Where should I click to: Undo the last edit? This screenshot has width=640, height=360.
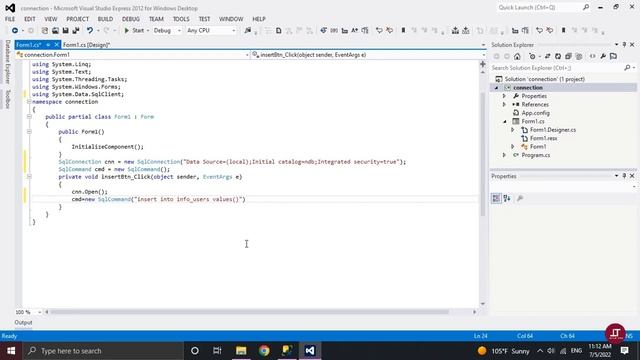(90, 31)
